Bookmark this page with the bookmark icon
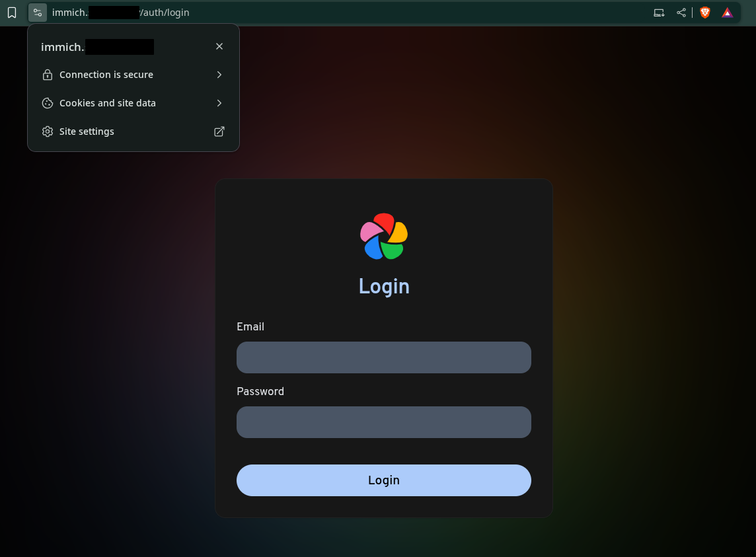Image resolution: width=756 pixels, height=557 pixels. pyautogui.click(x=12, y=13)
